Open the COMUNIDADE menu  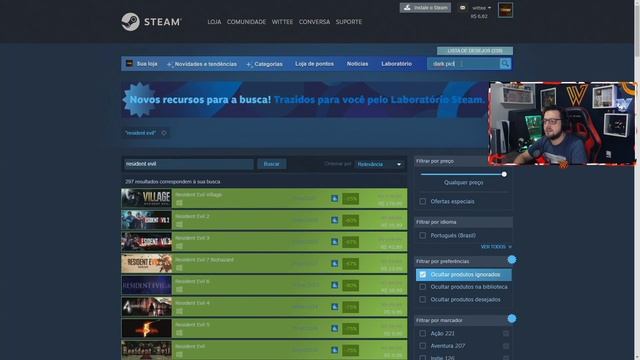click(x=246, y=22)
